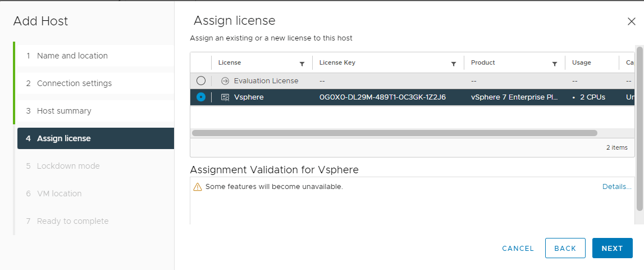The width and height of the screenshot is (644, 270).
Task: Open the Product column filter
Action: [x=555, y=64]
